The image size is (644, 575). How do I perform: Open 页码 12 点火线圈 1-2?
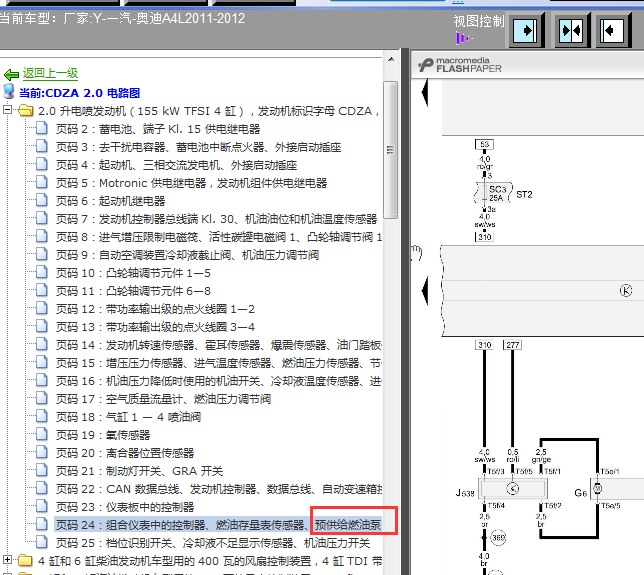click(155, 309)
